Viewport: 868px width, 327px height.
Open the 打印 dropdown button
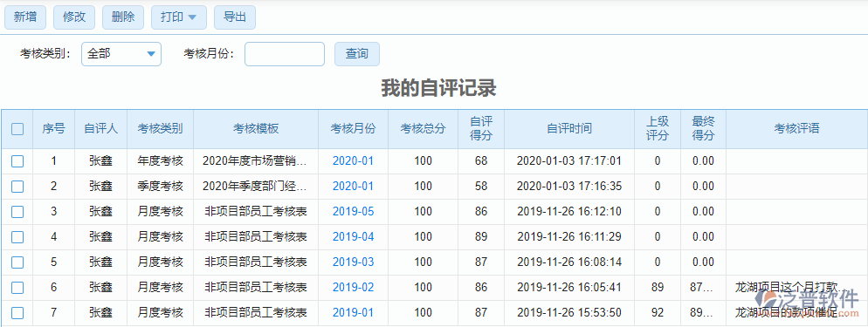click(179, 17)
